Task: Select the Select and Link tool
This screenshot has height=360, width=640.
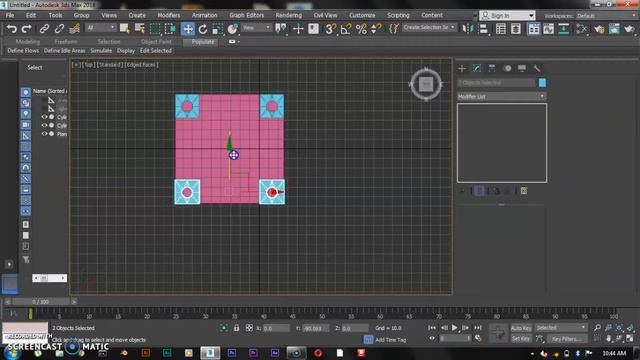Action: point(44,29)
